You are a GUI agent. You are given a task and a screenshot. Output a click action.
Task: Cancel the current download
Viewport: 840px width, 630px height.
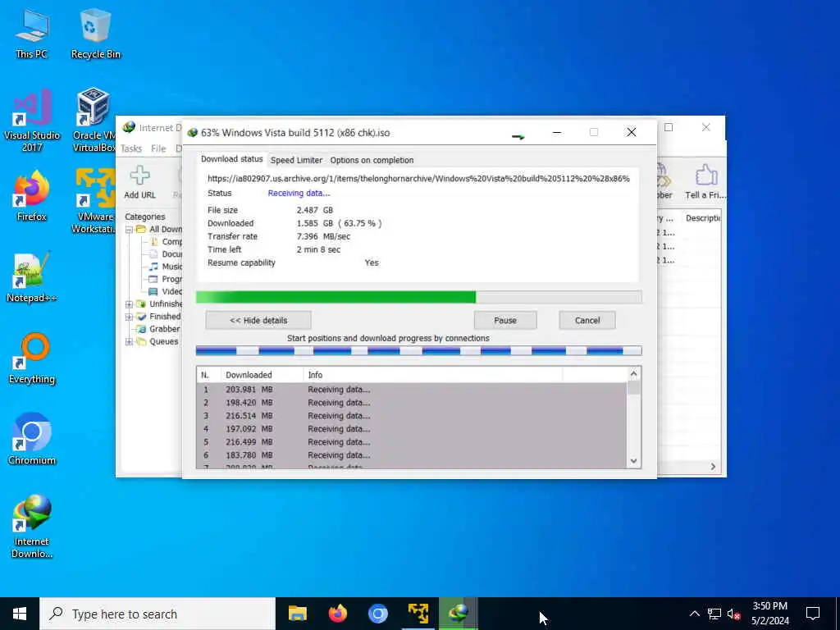[x=587, y=321]
